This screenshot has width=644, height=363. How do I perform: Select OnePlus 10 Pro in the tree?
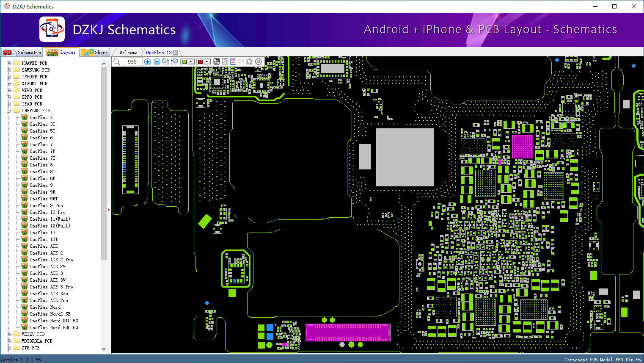point(47,212)
